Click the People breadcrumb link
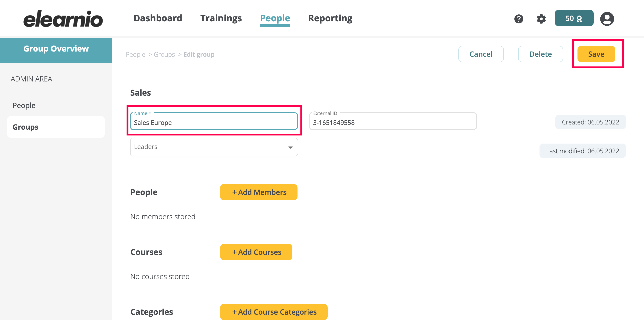Viewport: 644px width, 320px height. coord(135,54)
